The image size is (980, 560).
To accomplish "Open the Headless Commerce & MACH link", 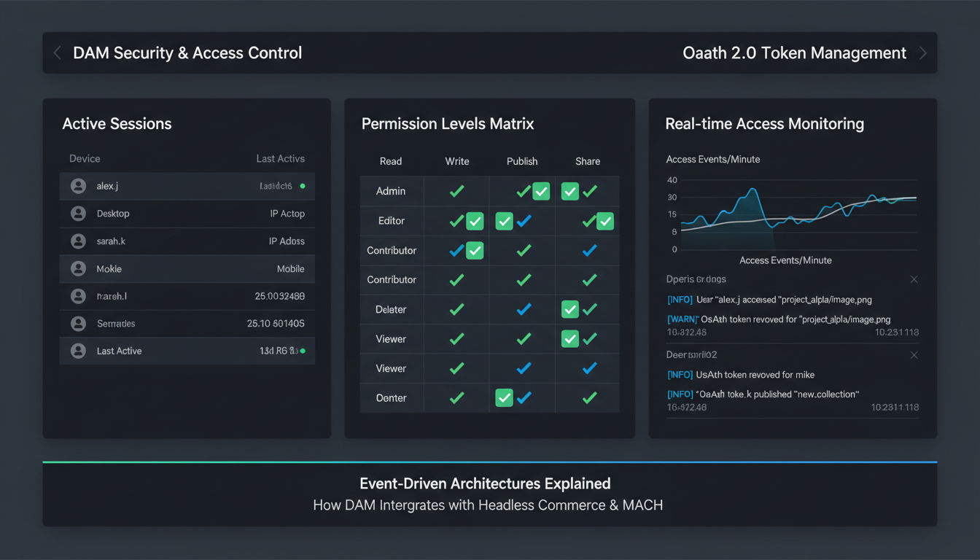I will (569, 505).
